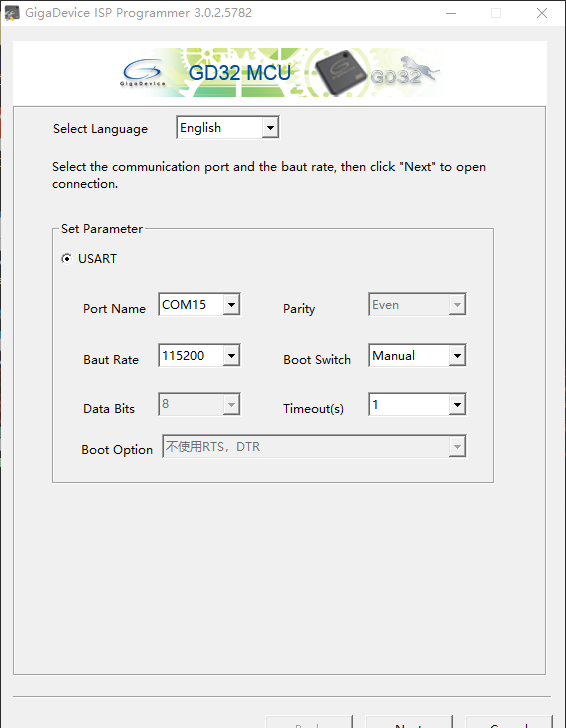566x728 pixels.
Task: Click the GigaDevice app icon in title bar
Action: pyautogui.click(x=12, y=13)
